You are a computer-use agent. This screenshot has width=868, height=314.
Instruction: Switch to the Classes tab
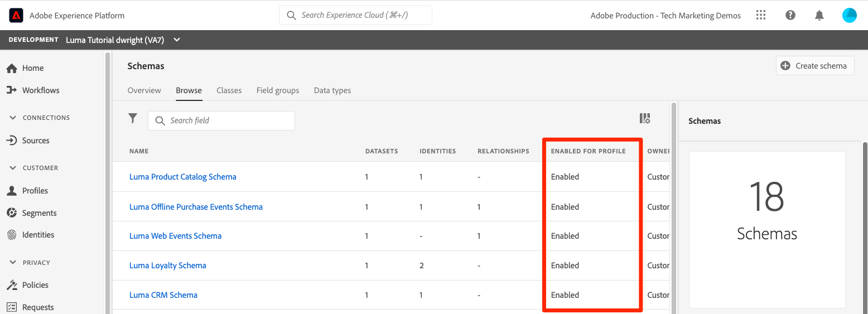click(229, 90)
